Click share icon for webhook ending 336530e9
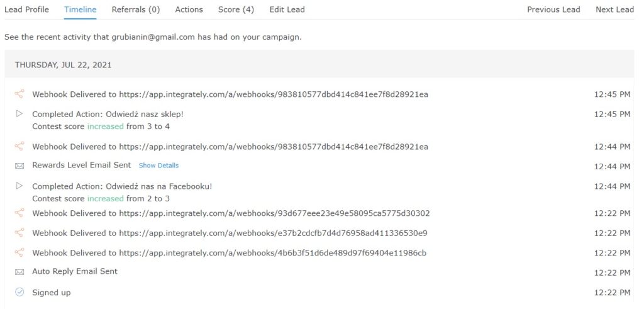Viewport: 644px width, 309px height. [19, 233]
